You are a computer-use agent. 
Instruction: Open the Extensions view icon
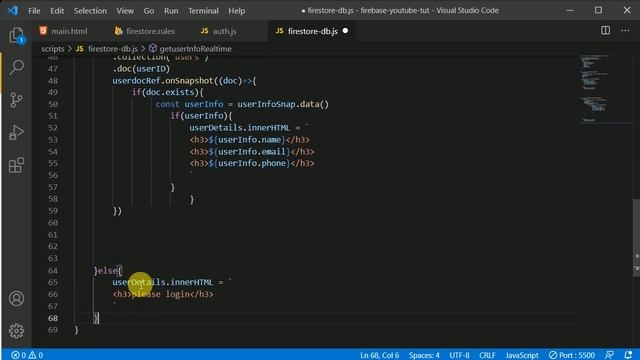16,165
